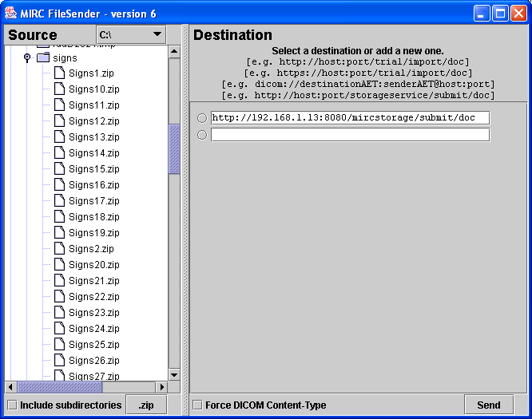Click the horizontal scroll-left arrow

coord(10,387)
